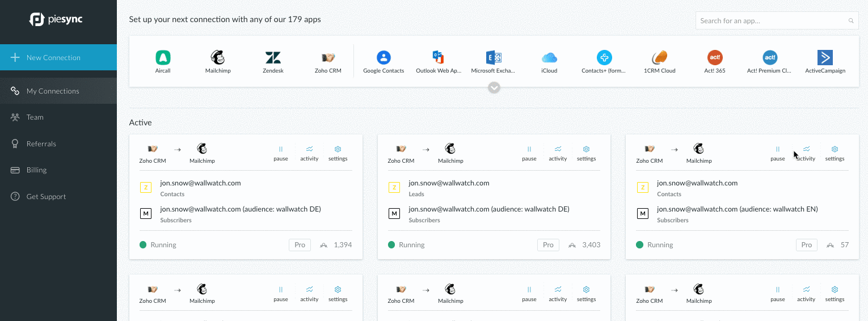The width and height of the screenshot is (868, 321).
Task: Pick the Act! 365 app icon
Action: [715, 57]
